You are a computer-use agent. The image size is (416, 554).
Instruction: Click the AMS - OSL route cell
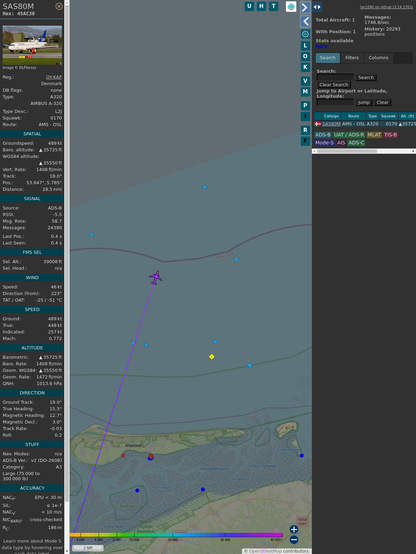354,124
